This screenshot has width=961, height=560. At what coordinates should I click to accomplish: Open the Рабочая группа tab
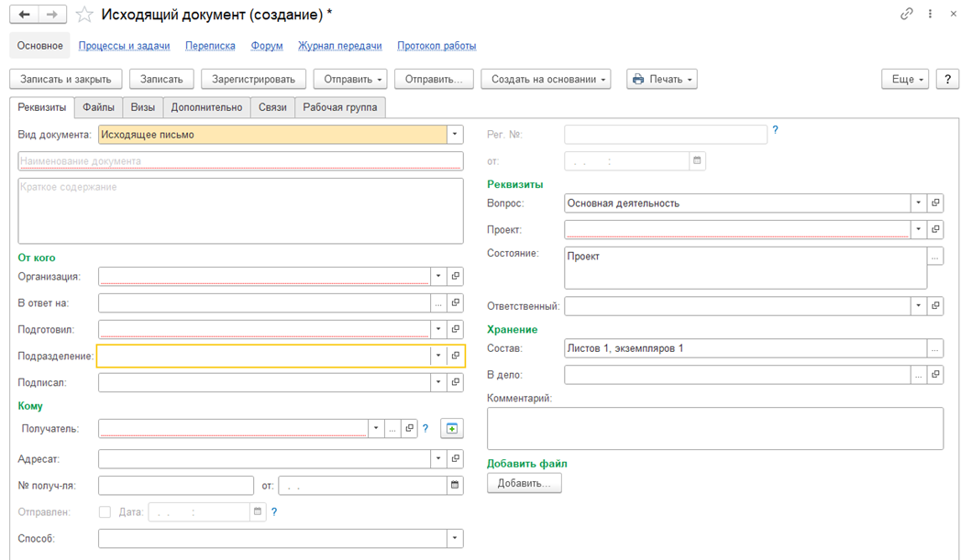(x=340, y=107)
